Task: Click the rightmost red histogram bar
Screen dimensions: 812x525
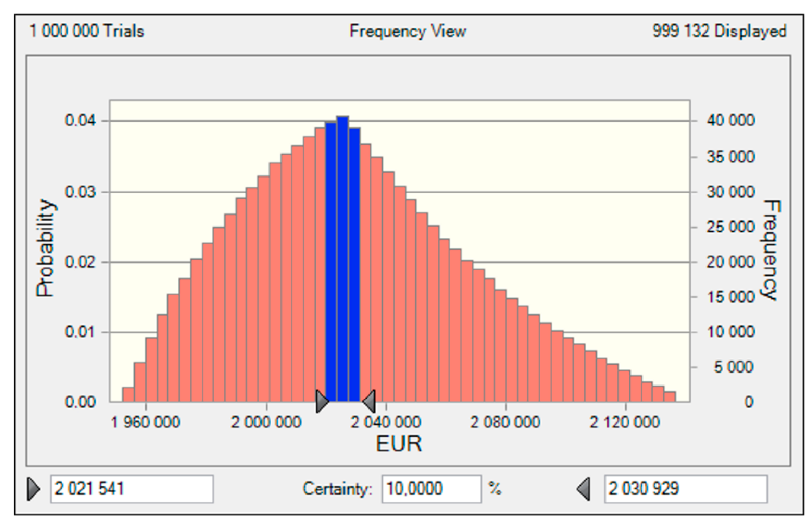Action: tap(670, 397)
